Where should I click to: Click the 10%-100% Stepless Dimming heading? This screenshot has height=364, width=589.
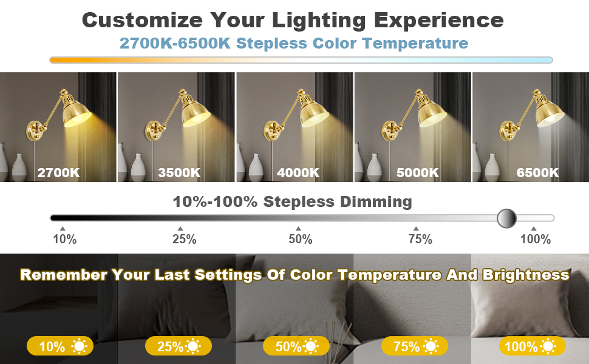point(292,201)
